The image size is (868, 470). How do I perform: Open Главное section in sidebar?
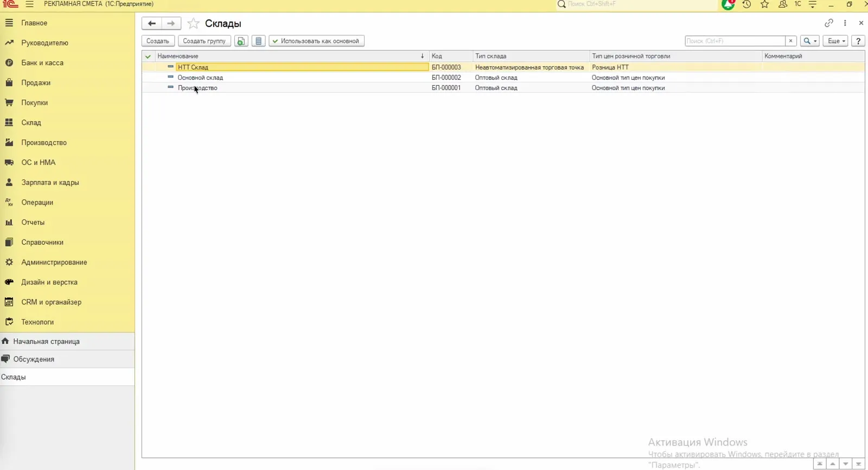click(34, 23)
